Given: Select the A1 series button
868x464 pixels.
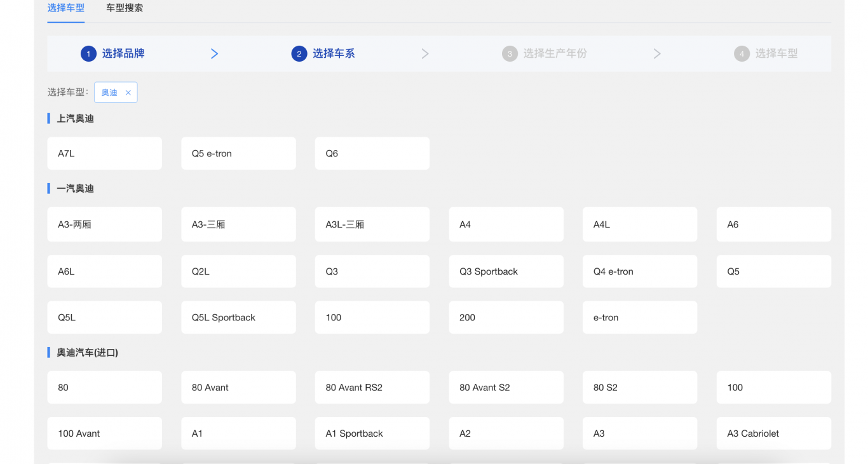Looking at the screenshot, I should tap(239, 433).
